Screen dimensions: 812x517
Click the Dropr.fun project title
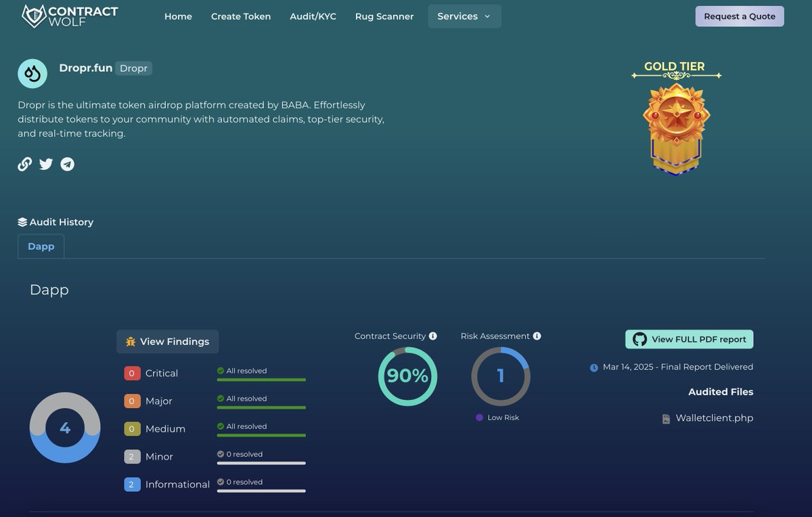point(86,68)
